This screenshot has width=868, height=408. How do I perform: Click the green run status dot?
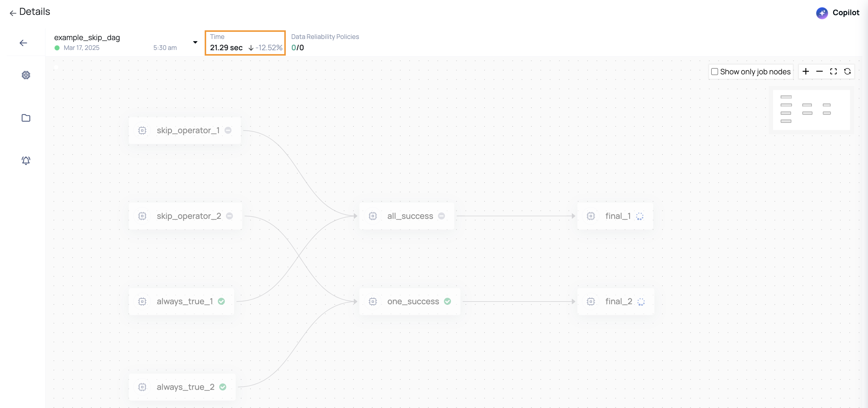click(x=57, y=48)
